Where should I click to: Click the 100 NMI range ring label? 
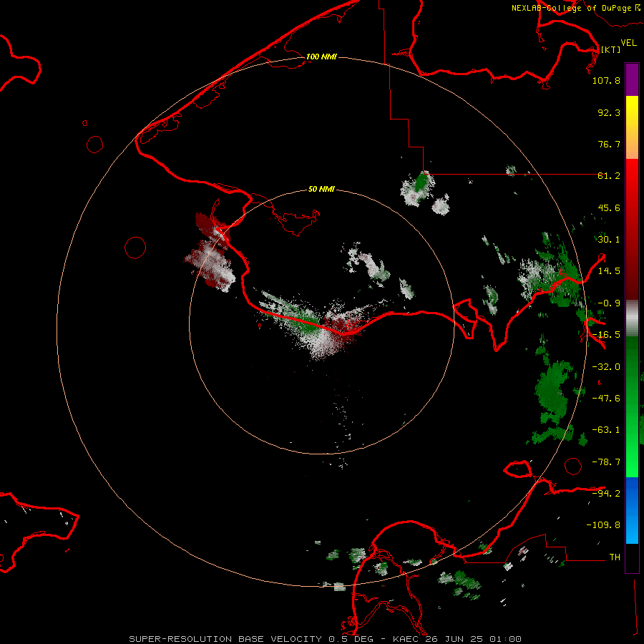click(321, 57)
